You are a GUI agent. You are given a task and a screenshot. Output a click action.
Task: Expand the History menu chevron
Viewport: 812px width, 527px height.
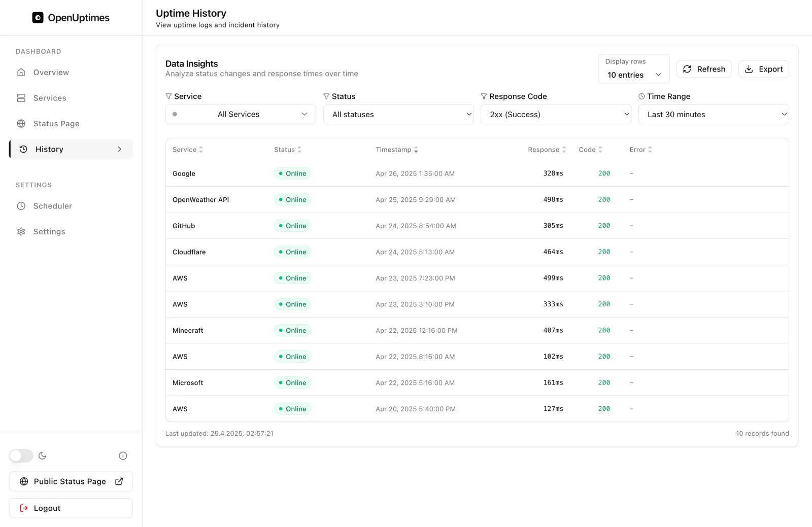(120, 149)
